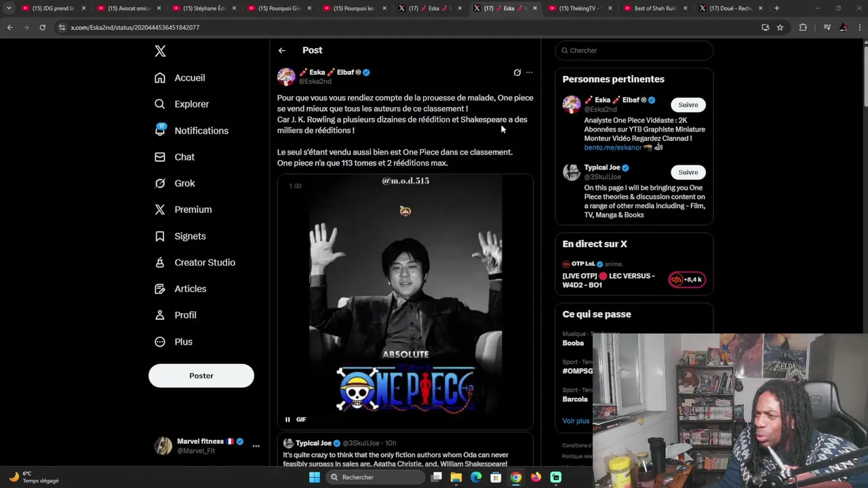The image size is (868, 488).
Task: Open the tab search dropdown arrow
Action: 9,8
